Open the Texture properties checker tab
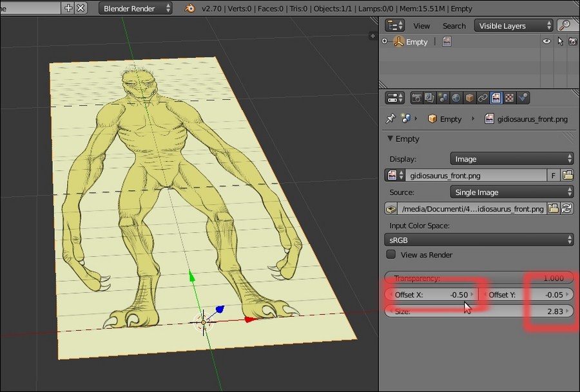This screenshot has width=580, height=392. [509, 98]
